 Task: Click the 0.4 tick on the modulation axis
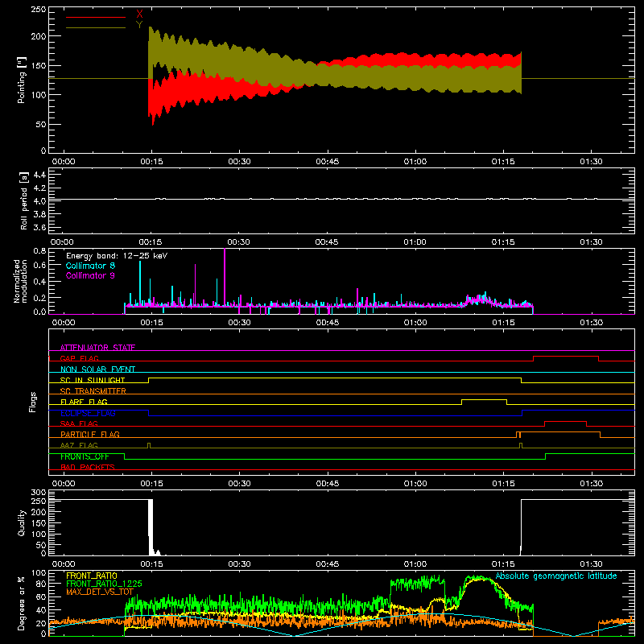pos(39,282)
